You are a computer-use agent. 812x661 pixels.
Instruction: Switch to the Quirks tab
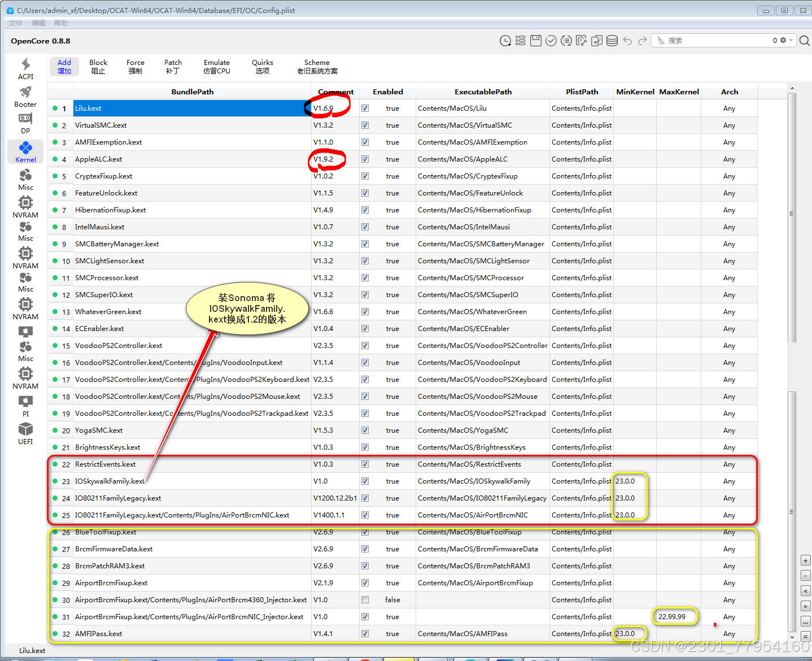pyautogui.click(x=263, y=67)
